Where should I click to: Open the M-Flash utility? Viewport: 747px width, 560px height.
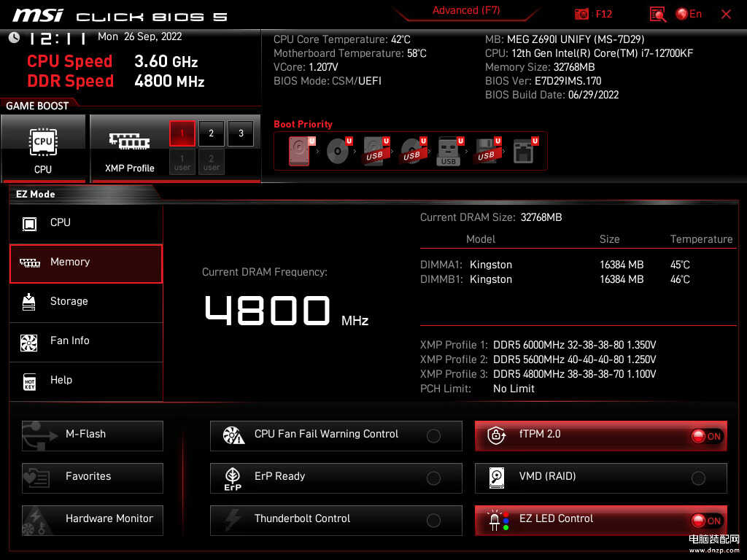pyautogui.click(x=93, y=435)
